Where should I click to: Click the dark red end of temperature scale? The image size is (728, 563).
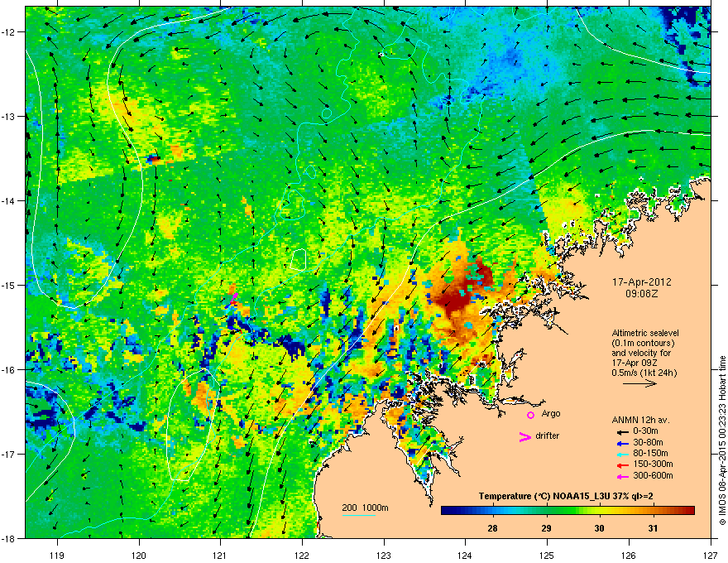[x=688, y=511]
